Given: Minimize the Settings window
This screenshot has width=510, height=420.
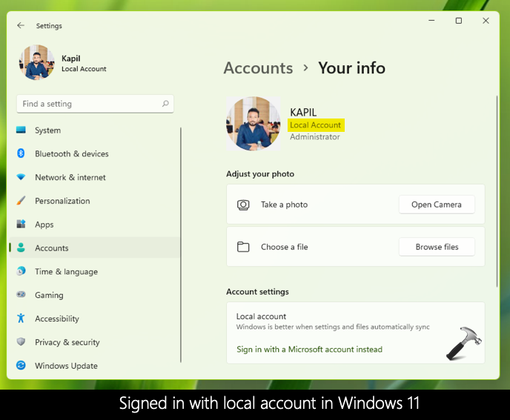Looking at the screenshot, I should [431, 21].
